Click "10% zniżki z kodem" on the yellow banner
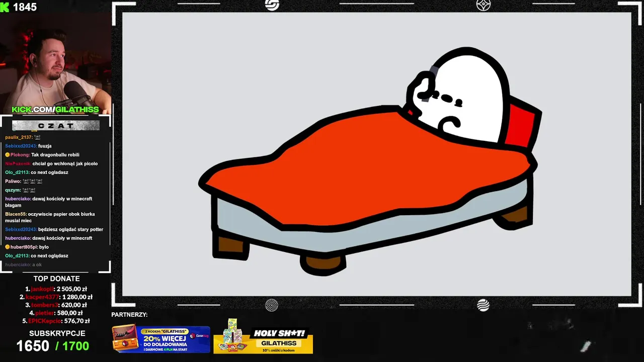The width and height of the screenshot is (644, 362). (279, 350)
